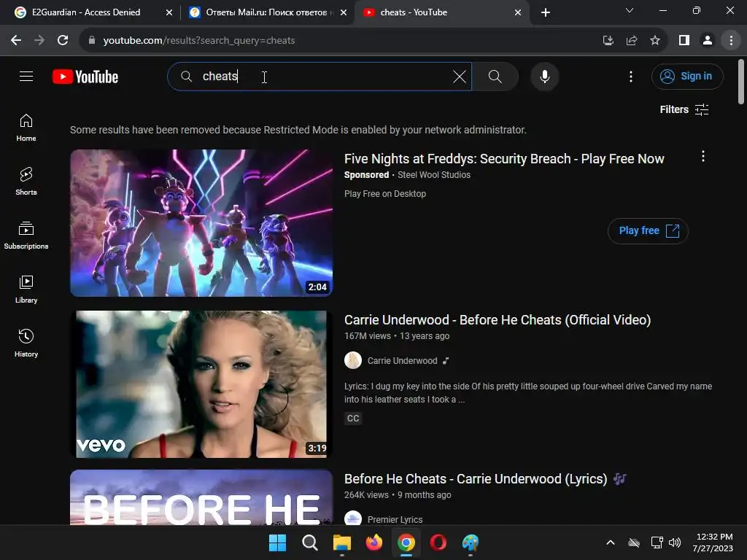This screenshot has height=560, width=747.
Task: Open Steel Wool Studios advertiser link
Action: tap(434, 175)
